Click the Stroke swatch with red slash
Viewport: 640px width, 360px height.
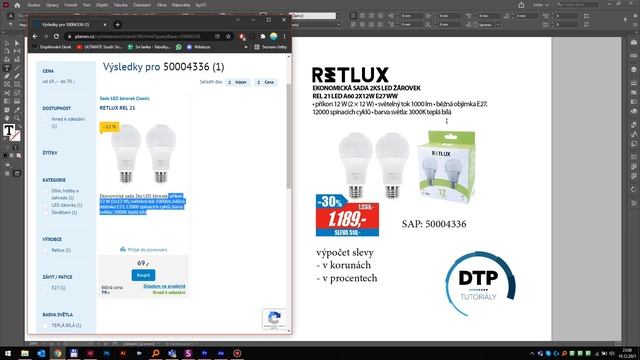click(x=16, y=136)
